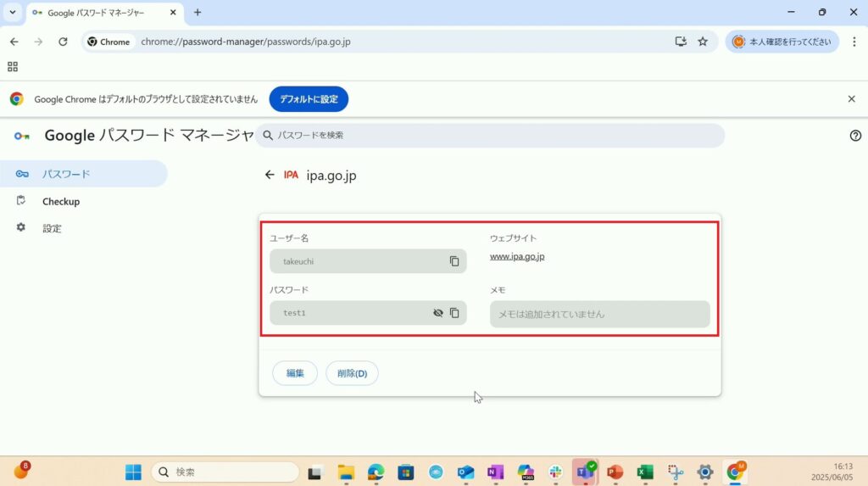Open a new browser tab
This screenshot has width=868, height=486.
pos(198,12)
